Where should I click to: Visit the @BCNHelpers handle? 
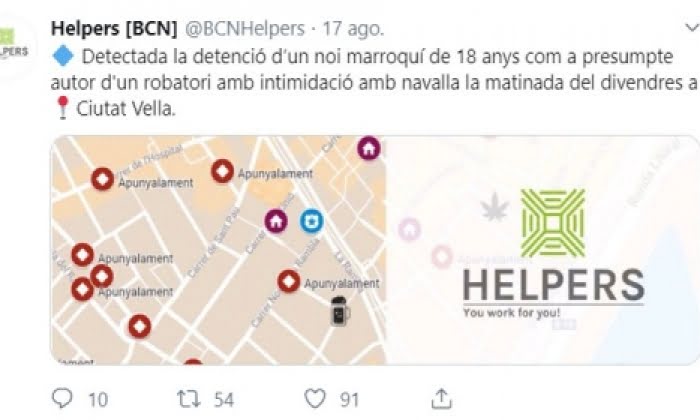[244, 29]
